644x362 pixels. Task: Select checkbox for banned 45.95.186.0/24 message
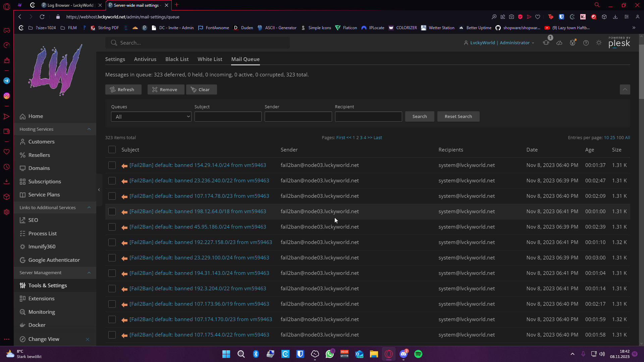tap(112, 227)
